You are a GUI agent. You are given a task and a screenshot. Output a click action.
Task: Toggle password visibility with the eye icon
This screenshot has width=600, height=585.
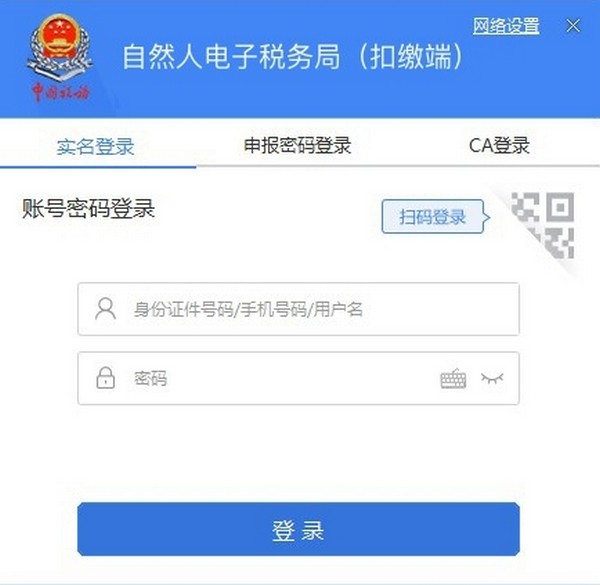[x=492, y=378]
